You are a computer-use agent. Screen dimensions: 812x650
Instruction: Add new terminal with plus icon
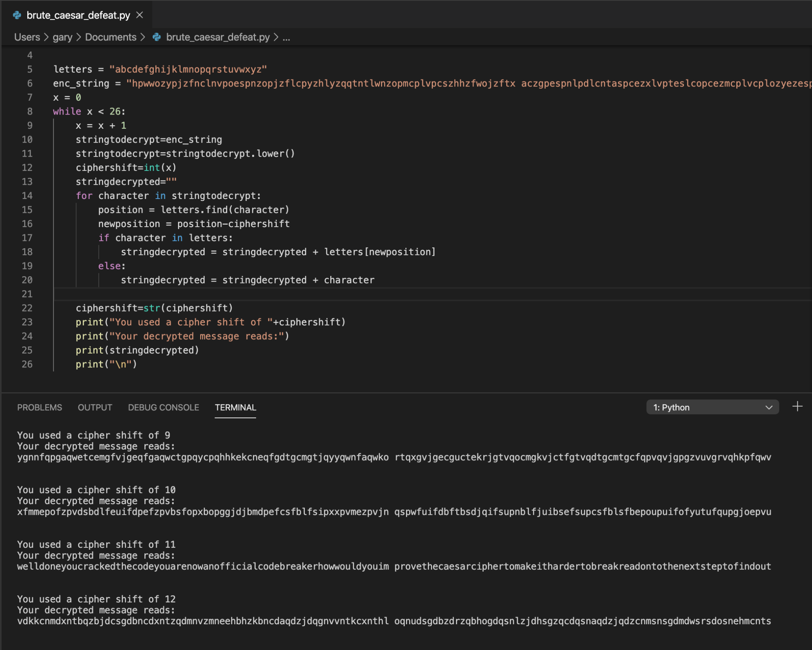pos(797,407)
